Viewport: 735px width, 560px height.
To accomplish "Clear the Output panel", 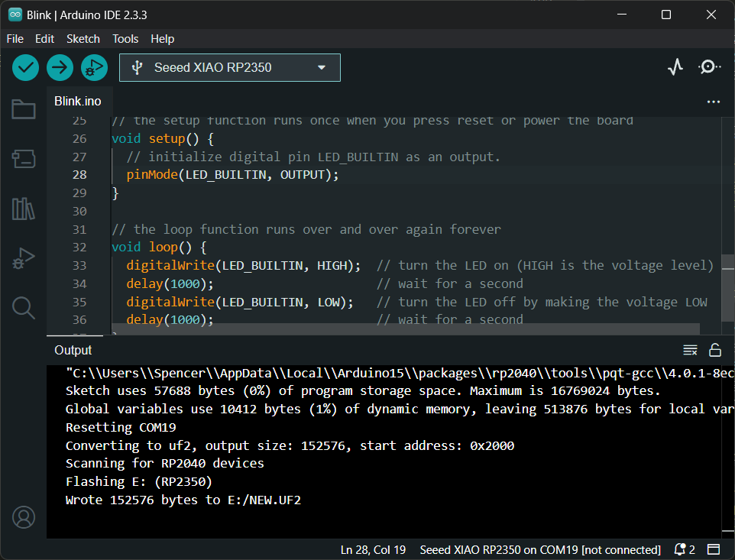I will 690,350.
